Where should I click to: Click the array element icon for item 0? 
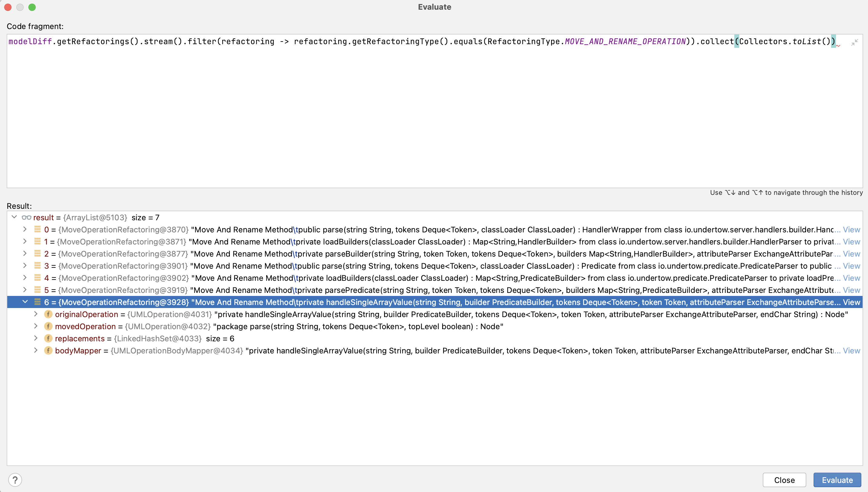pos(38,229)
